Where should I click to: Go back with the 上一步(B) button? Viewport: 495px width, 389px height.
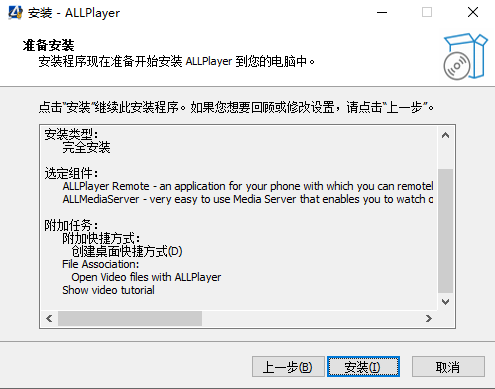point(288,367)
